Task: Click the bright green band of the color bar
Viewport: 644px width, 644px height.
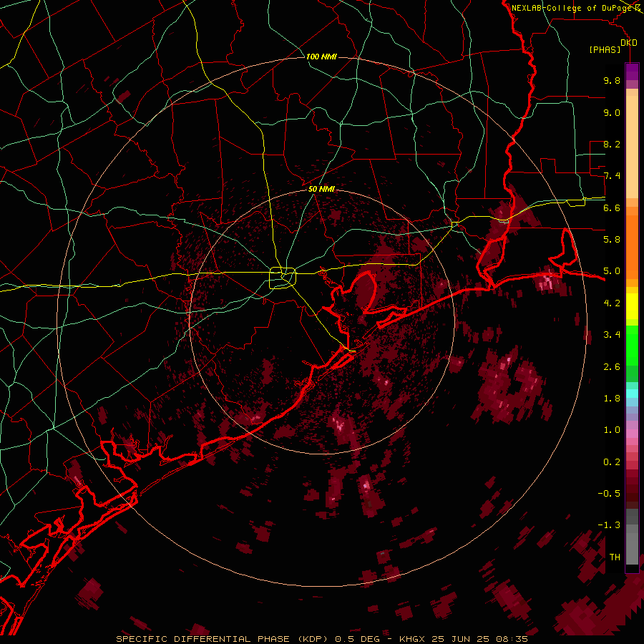Action: (x=632, y=344)
